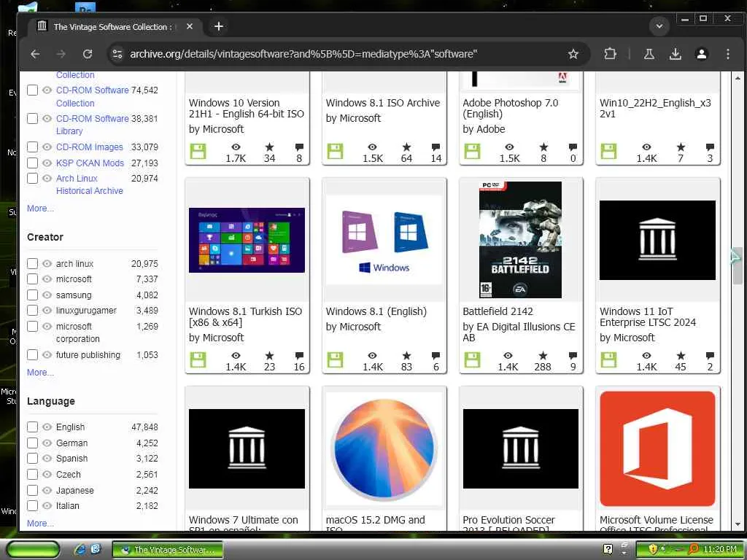
Task: Click the comment icon on Windows 11 IoT Enterprise
Action: point(710,356)
